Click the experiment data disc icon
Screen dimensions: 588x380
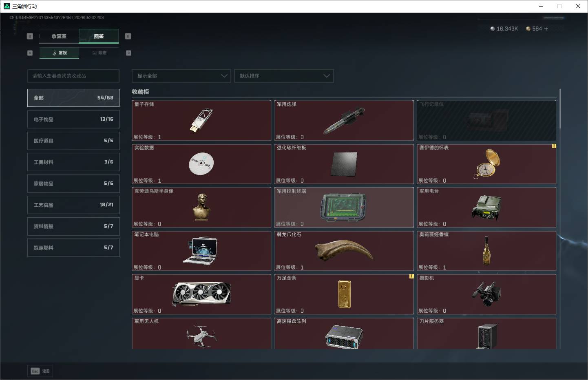pyautogui.click(x=201, y=164)
